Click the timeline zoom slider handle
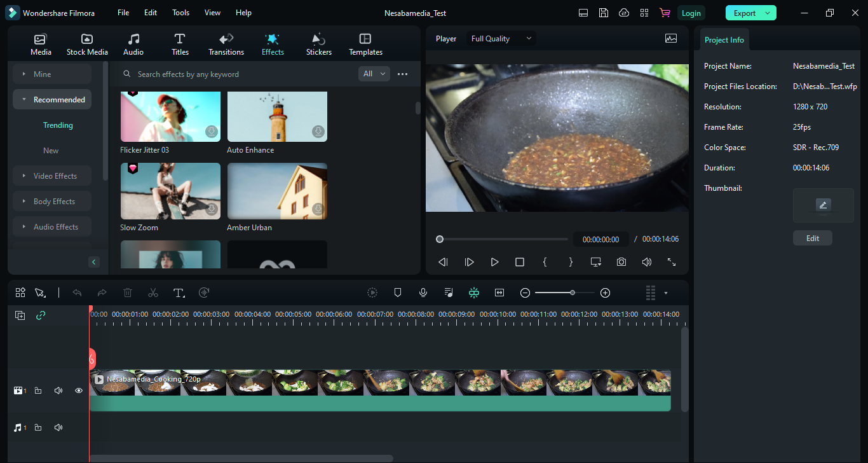Viewport: 868px width, 463px height. click(573, 293)
